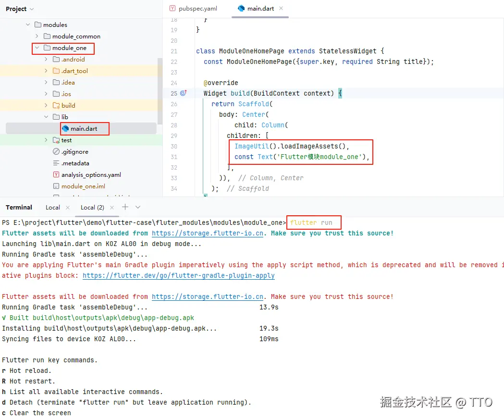Select the modules folder icon
This screenshot has height=420, width=504.
pos(38,25)
